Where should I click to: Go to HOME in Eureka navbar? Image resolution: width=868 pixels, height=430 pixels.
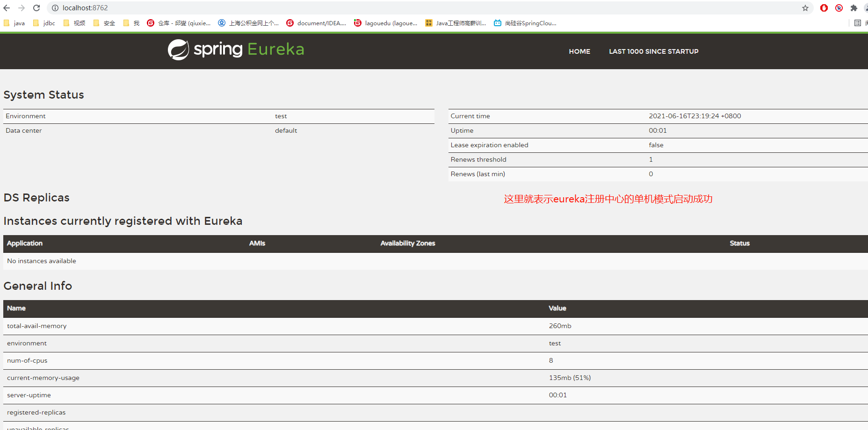[579, 51]
